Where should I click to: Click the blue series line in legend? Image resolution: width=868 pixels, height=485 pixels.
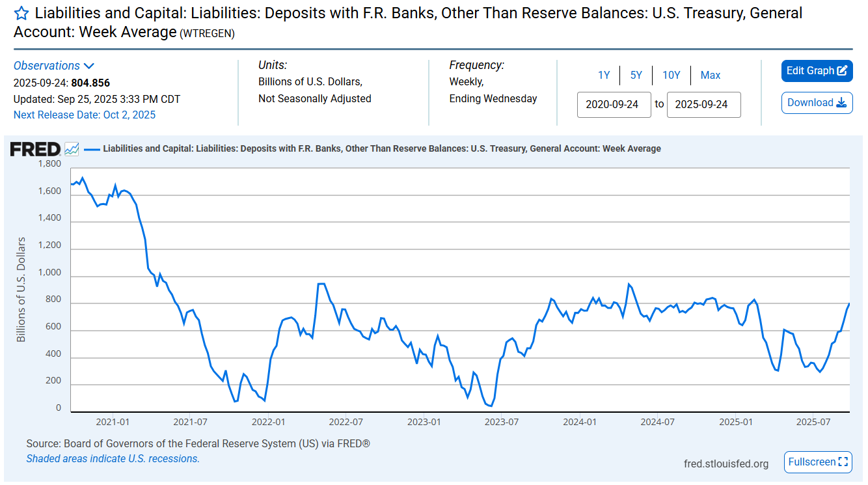click(x=92, y=149)
